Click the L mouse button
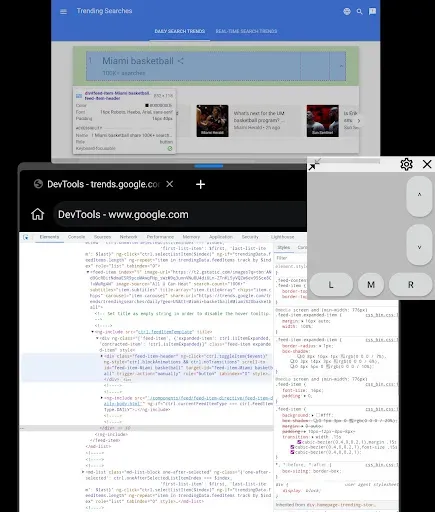Image resolution: width=435 pixels, height=512 pixels. tap(331, 285)
